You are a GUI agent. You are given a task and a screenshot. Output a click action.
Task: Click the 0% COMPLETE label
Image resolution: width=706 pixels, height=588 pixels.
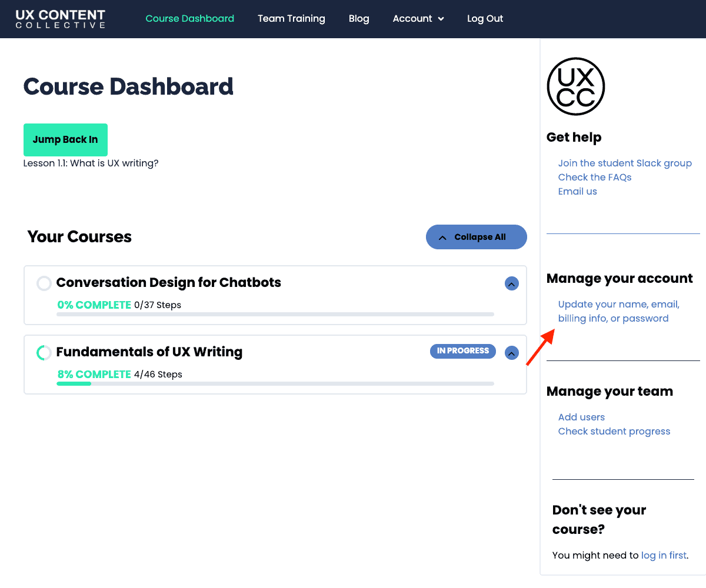point(94,305)
